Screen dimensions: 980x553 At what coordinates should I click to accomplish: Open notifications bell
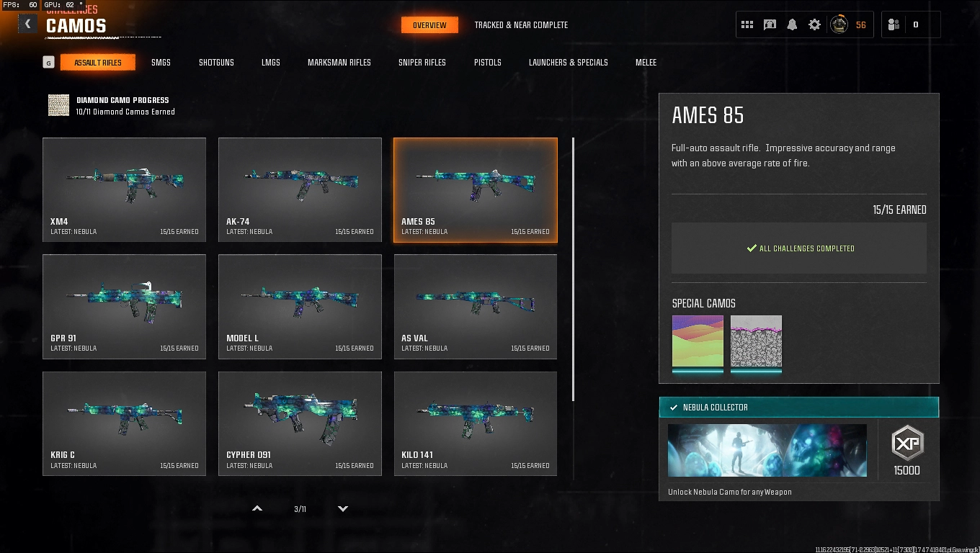point(792,24)
